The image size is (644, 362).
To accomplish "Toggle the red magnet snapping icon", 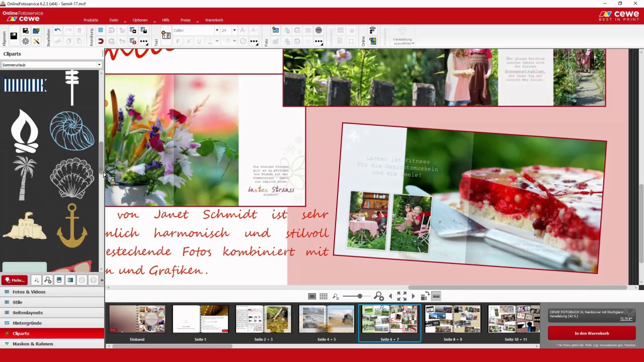I will coord(101,41).
